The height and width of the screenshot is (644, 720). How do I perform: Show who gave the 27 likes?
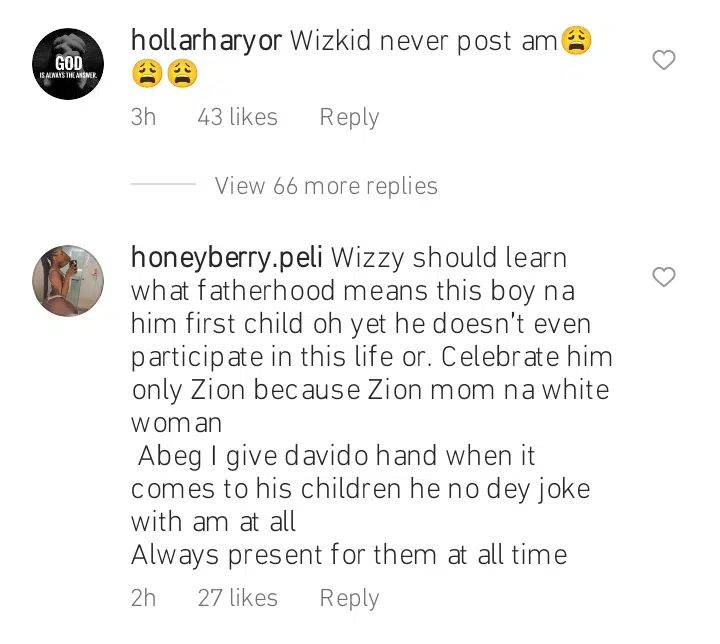coord(237,598)
